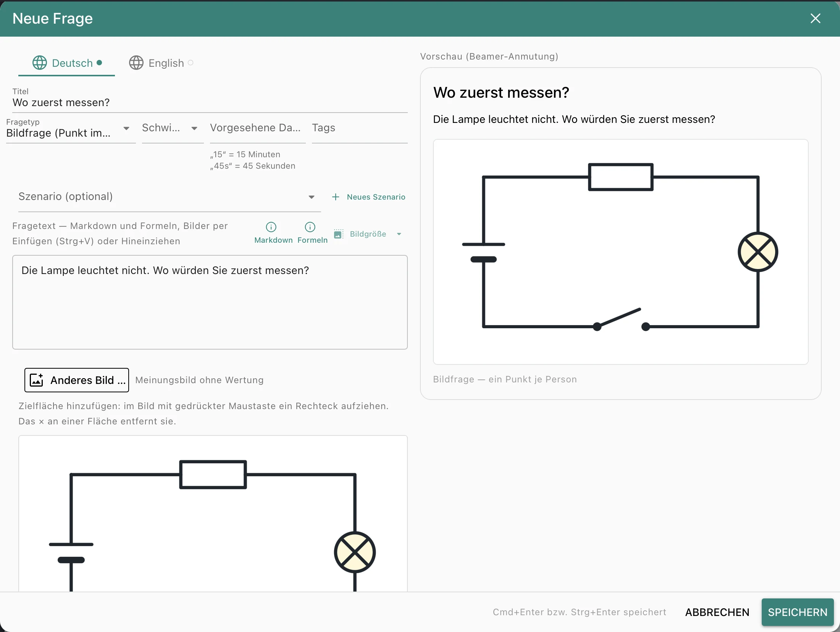Expand the Schwierigkeit dropdown
This screenshot has height=632, width=840.
(173, 128)
